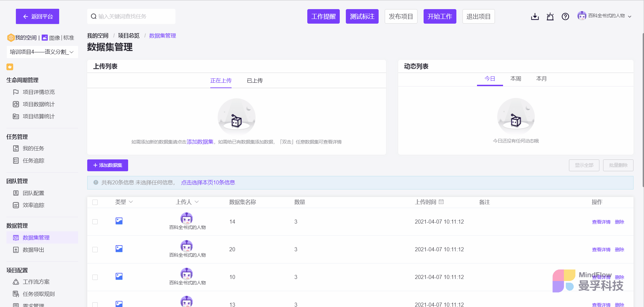
Task: Switch to the 正在上传 tab
Action: (221, 80)
